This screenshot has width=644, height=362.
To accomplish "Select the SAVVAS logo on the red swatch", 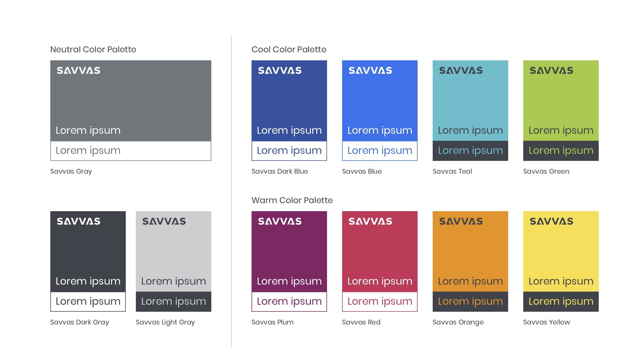I will (370, 221).
